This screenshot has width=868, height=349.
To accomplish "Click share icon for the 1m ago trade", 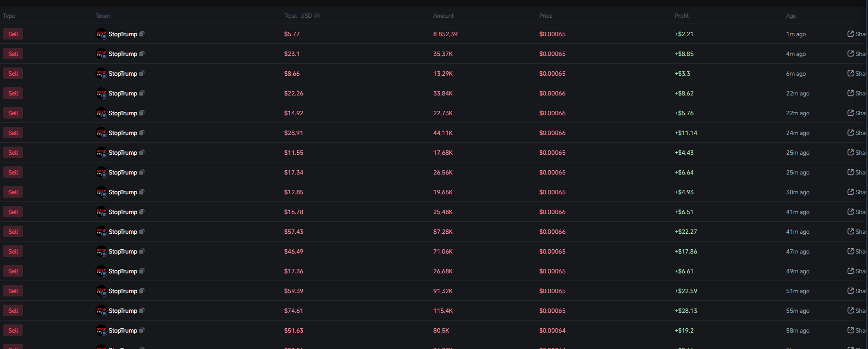I will [x=851, y=34].
